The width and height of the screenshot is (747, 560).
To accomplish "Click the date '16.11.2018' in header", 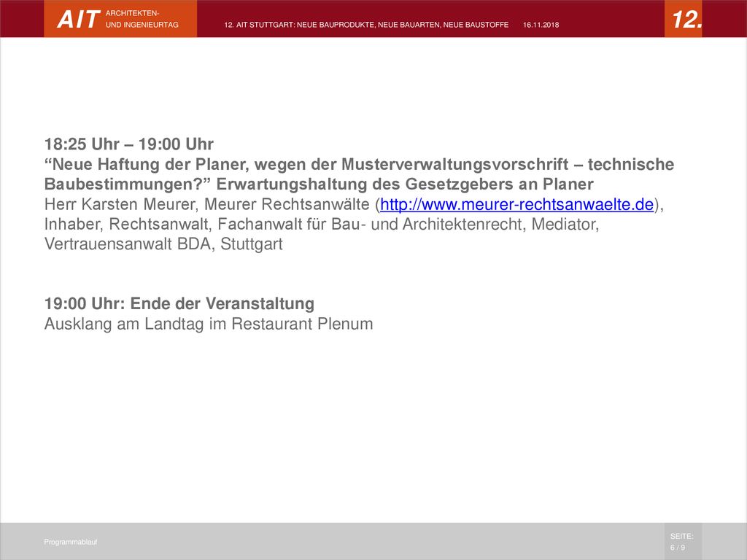I will coord(541,25).
